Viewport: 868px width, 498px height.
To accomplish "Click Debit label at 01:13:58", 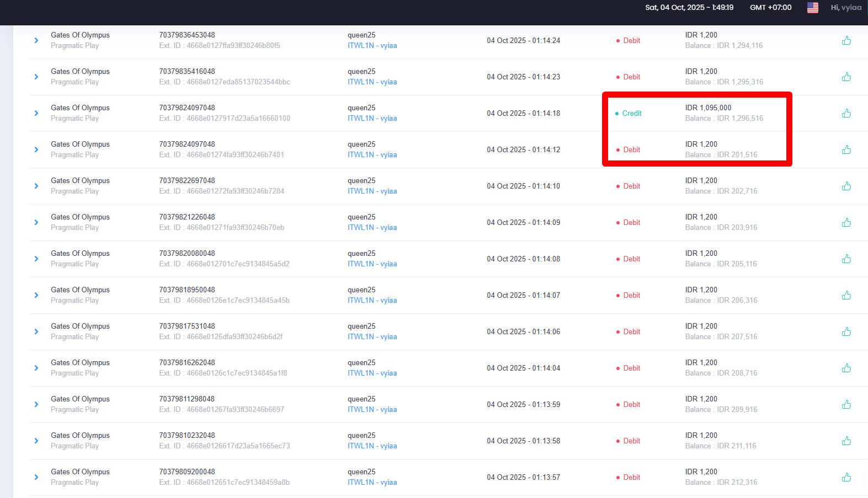I will 632,441.
